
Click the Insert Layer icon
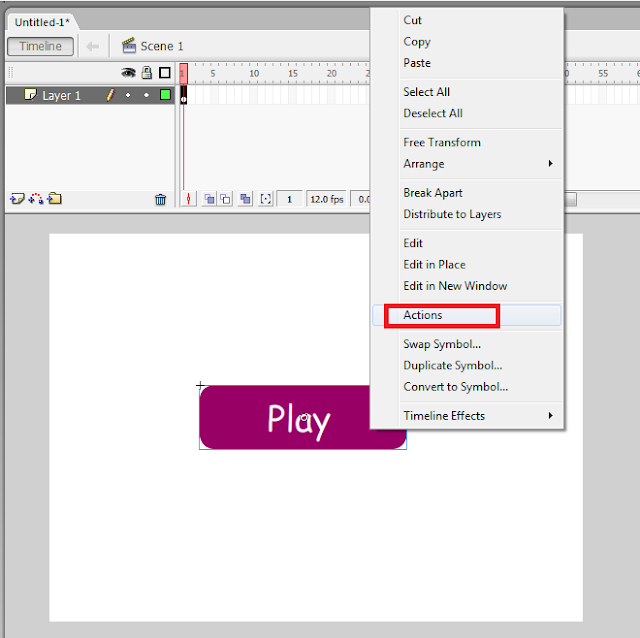[17, 199]
